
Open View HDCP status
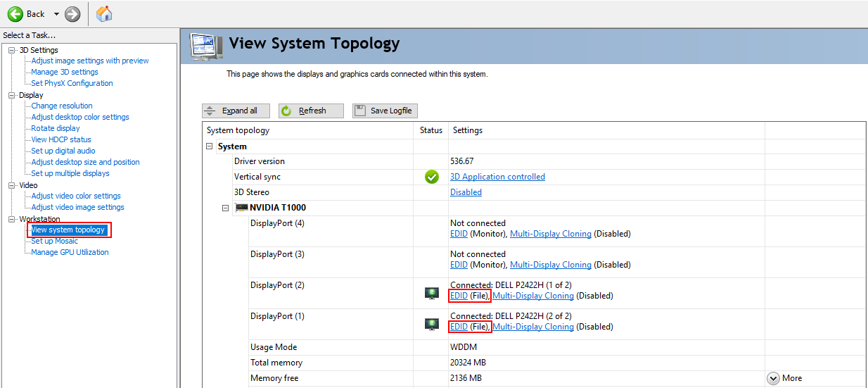(x=61, y=139)
